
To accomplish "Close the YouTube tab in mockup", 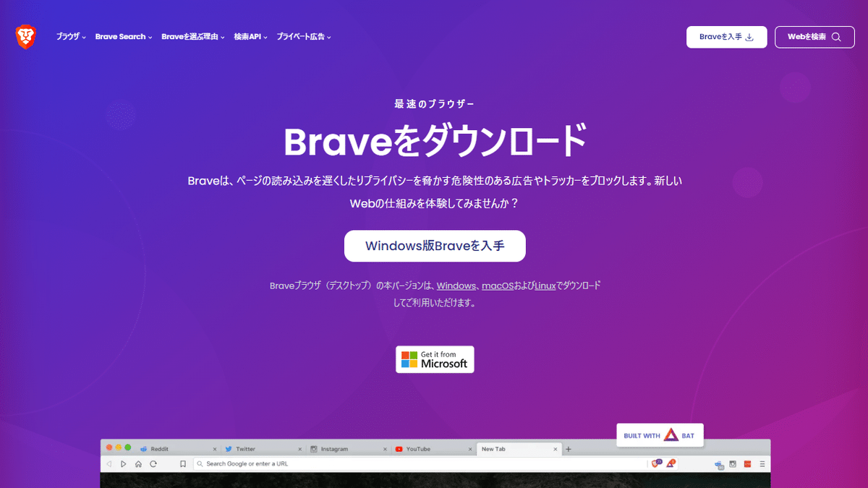I will pos(471,449).
